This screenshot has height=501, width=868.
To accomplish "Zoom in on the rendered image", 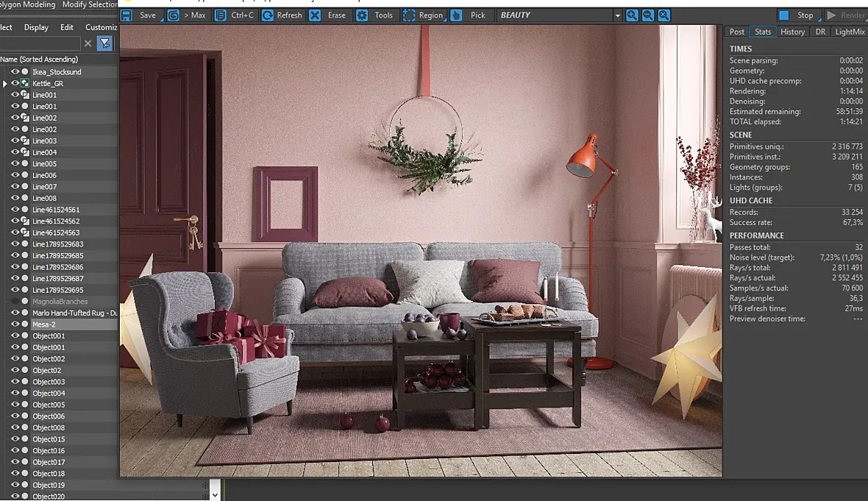I will (x=632, y=15).
